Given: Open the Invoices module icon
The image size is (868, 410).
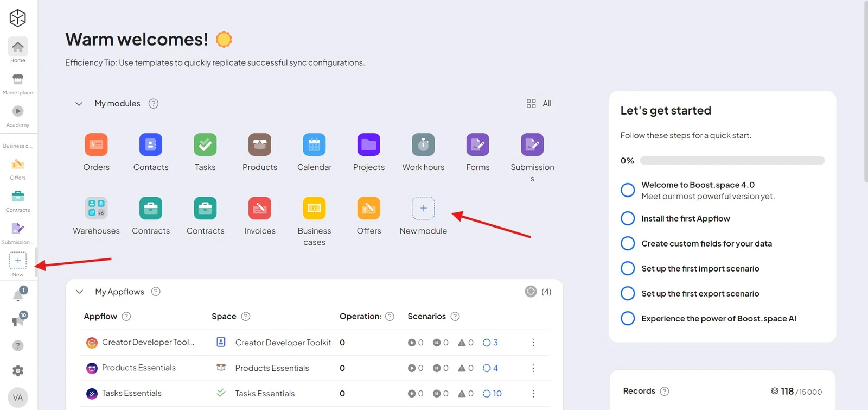Looking at the screenshot, I should tap(260, 208).
